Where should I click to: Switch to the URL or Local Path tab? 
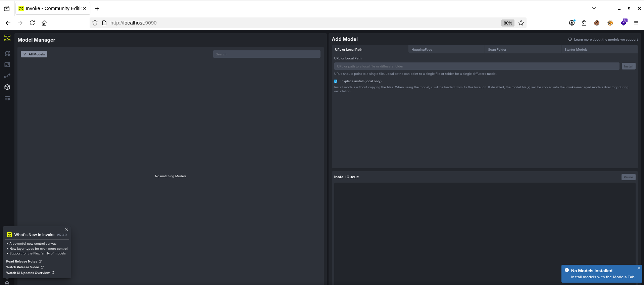point(370,49)
